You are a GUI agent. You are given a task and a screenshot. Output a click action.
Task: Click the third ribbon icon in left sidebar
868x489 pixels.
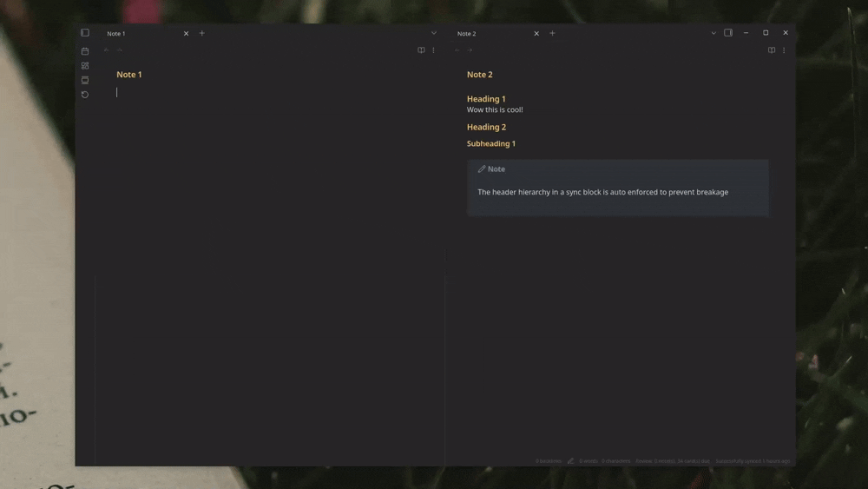pos(85,80)
